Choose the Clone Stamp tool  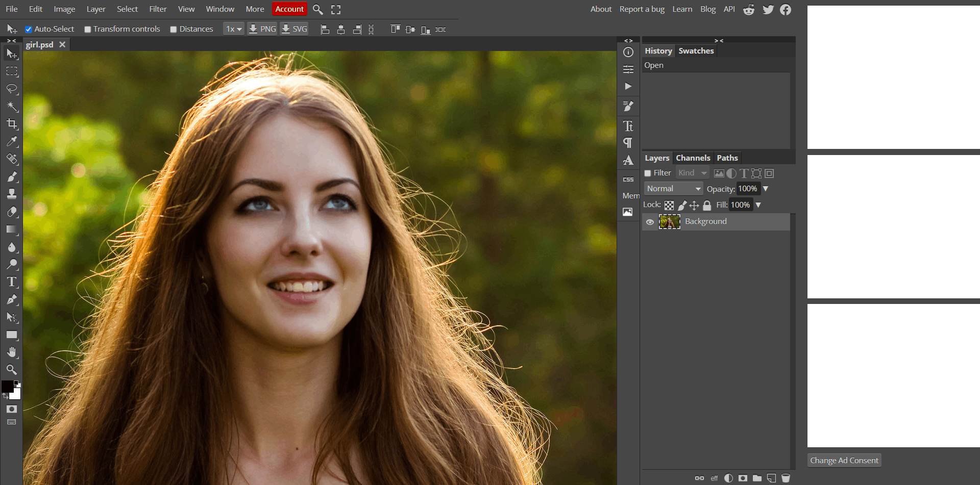click(x=12, y=193)
